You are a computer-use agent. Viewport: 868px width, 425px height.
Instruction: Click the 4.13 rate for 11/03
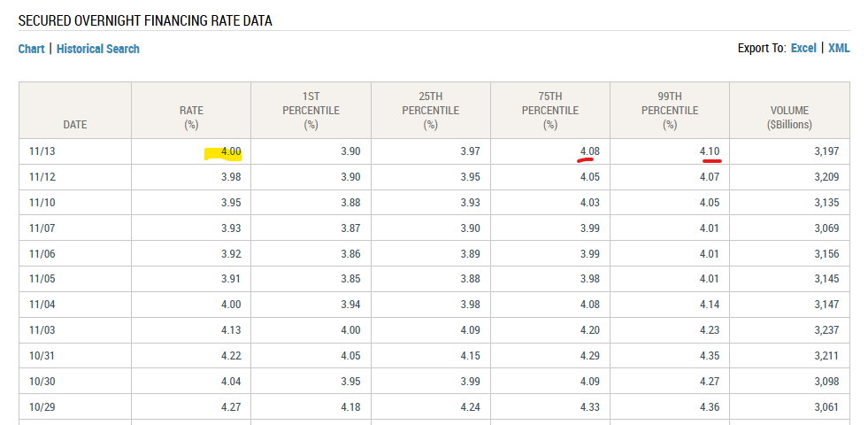(230, 330)
